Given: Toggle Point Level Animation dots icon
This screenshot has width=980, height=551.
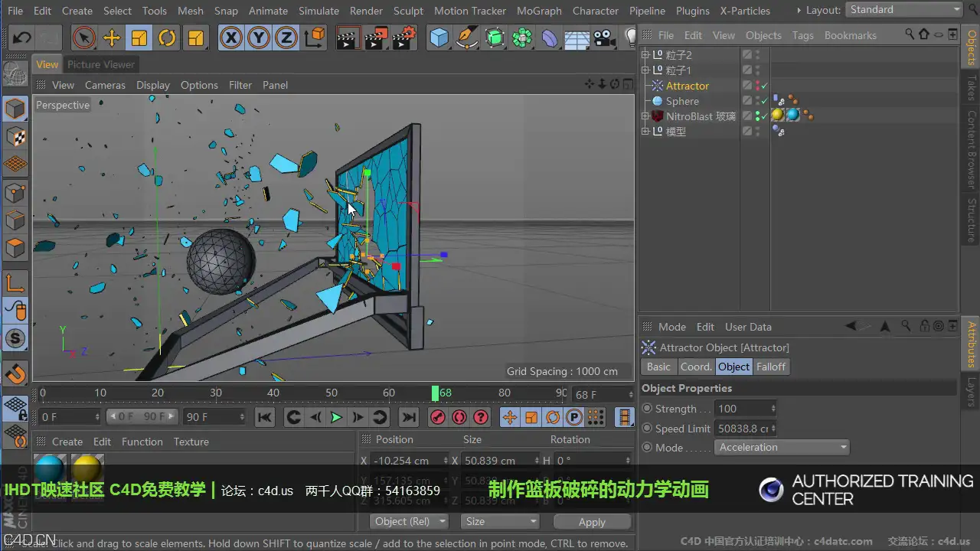Looking at the screenshot, I should tap(596, 417).
